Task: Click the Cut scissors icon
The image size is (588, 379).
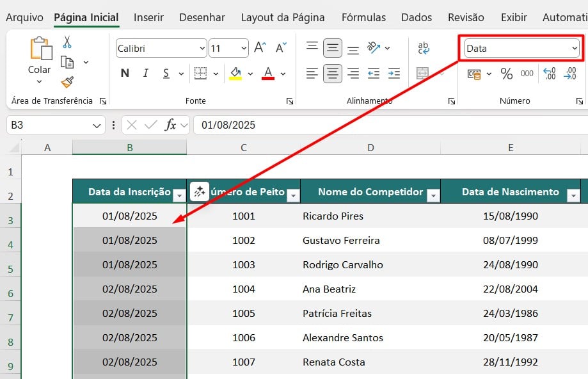Action: pos(67,42)
